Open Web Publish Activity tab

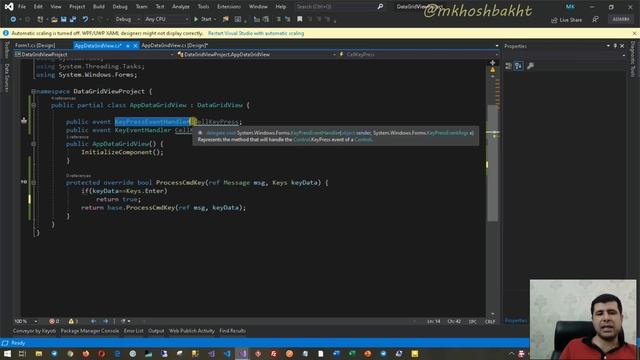point(191,331)
